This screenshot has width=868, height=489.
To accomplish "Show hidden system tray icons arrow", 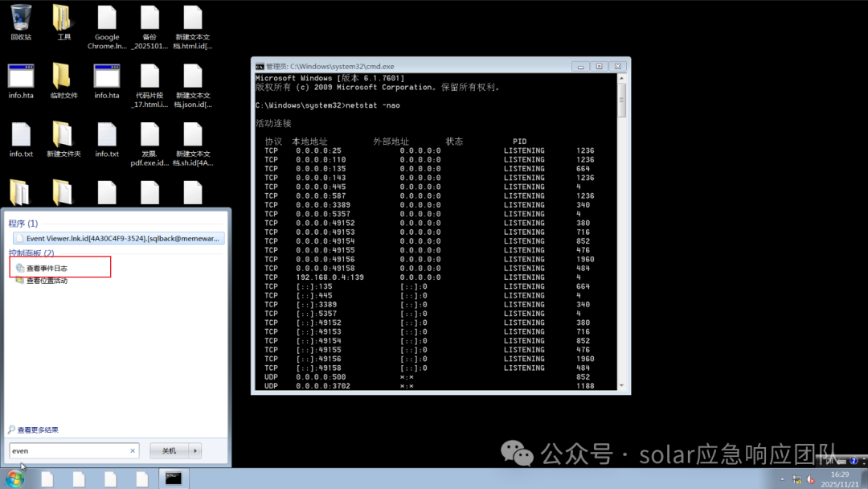I will click(x=782, y=479).
